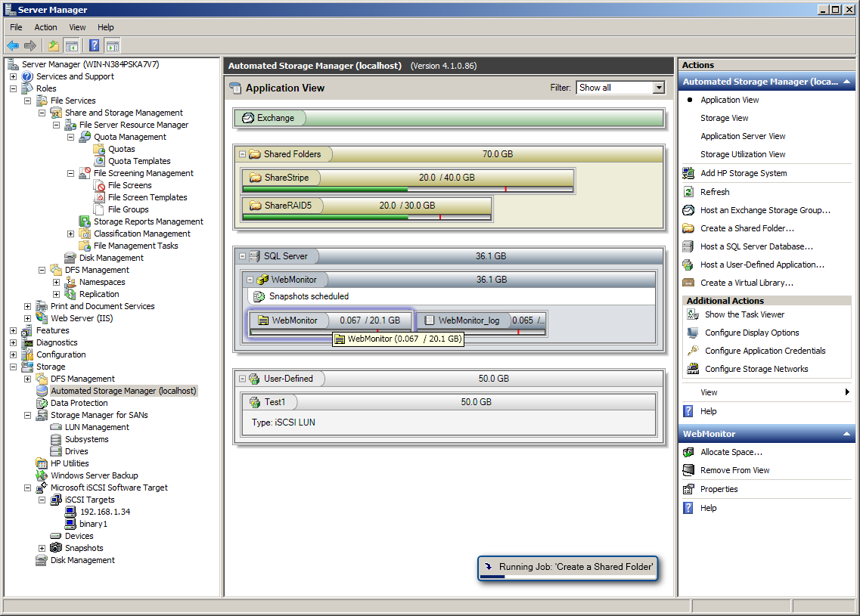The width and height of the screenshot is (860, 616).
Task: Open the Action menu
Action: (x=45, y=27)
